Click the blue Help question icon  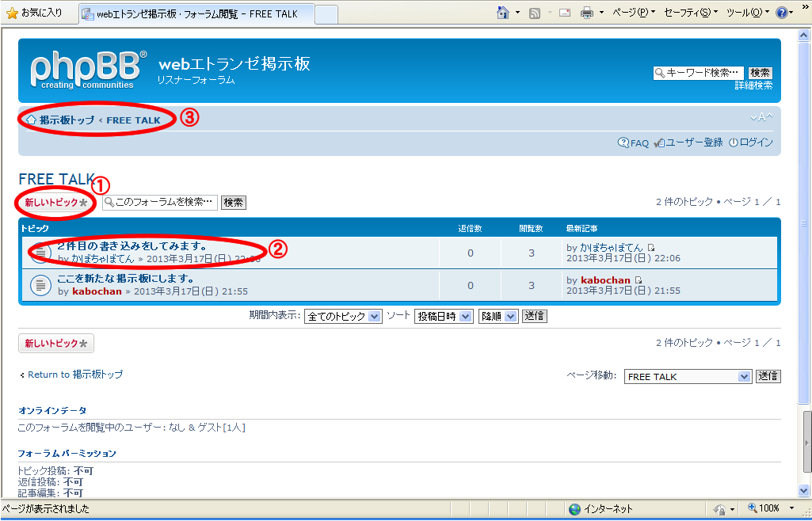781,13
